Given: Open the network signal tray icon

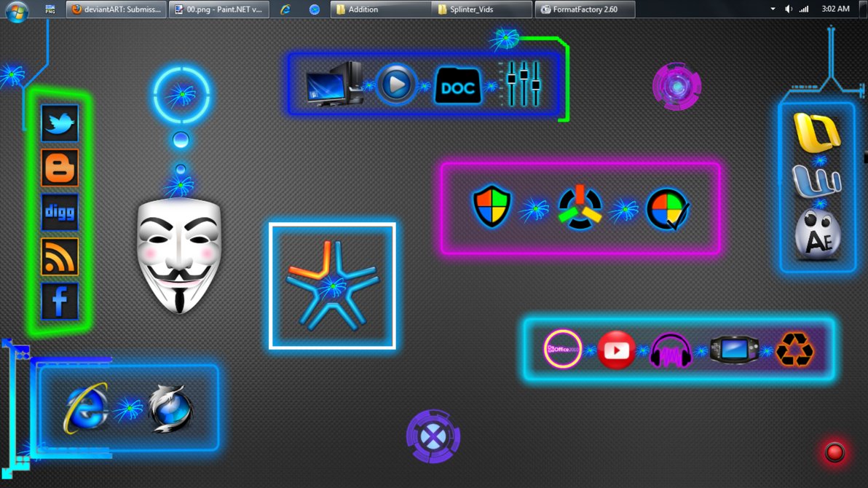Looking at the screenshot, I should pyautogui.click(x=804, y=9).
